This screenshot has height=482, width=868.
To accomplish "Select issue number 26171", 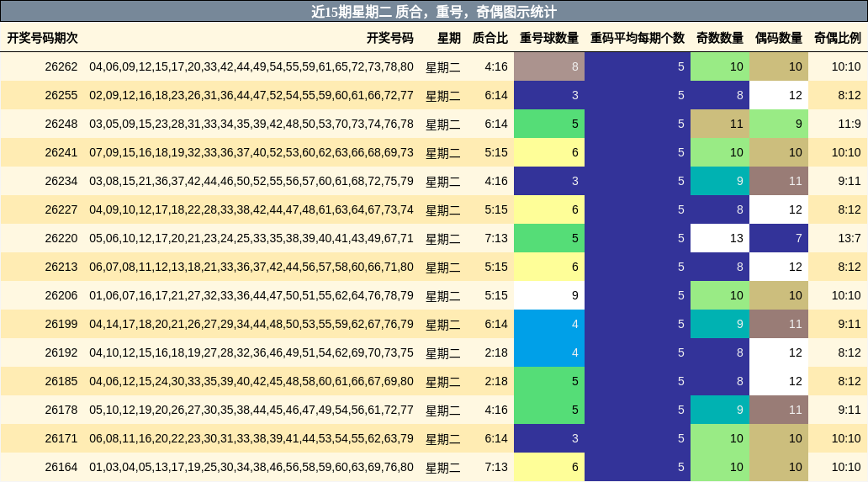I will point(61,438).
